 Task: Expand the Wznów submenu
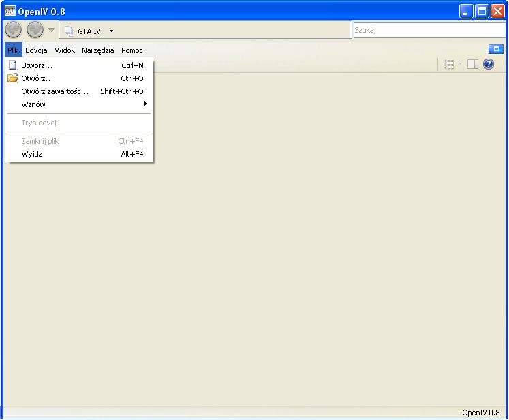pos(79,104)
